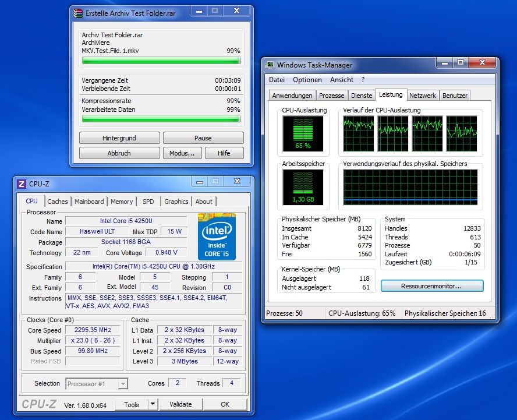This screenshot has height=420, width=517.
Task: Click the Insgesamt memory value 8120
Action: click(x=364, y=228)
